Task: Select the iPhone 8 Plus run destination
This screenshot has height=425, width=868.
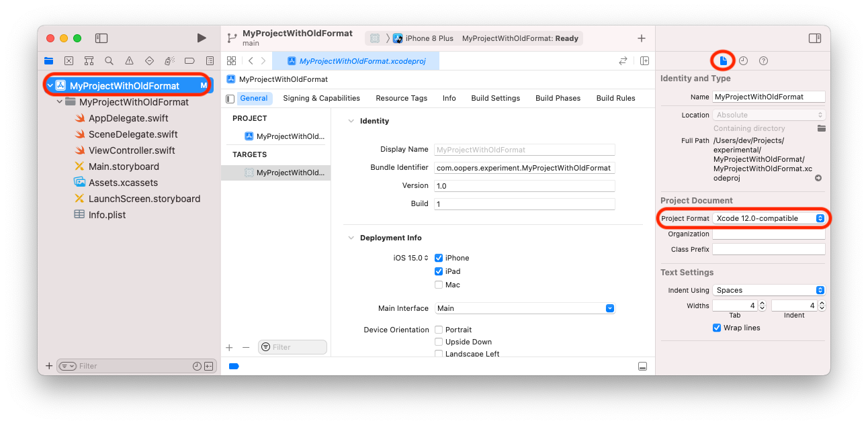Action: tap(423, 38)
